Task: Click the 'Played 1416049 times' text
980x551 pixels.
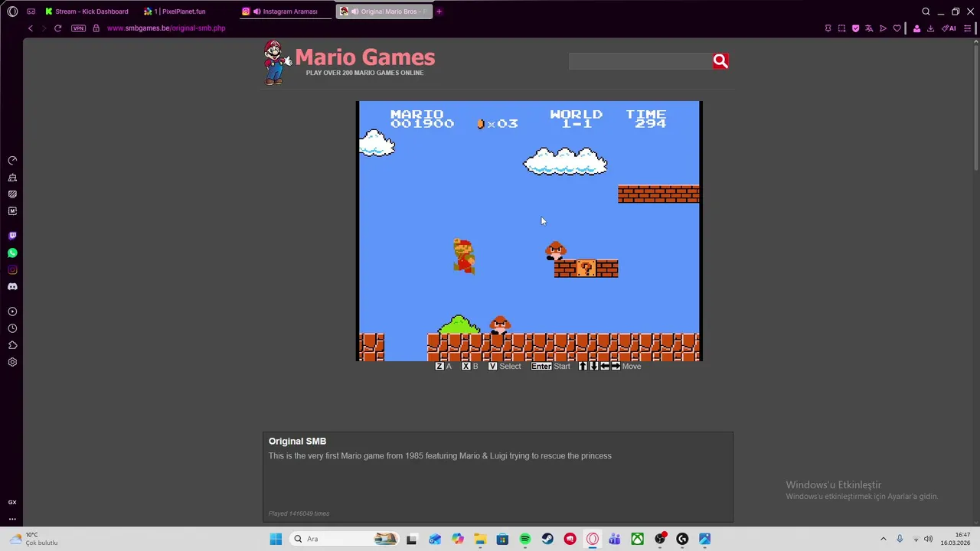Action: [x=299, y=514]
